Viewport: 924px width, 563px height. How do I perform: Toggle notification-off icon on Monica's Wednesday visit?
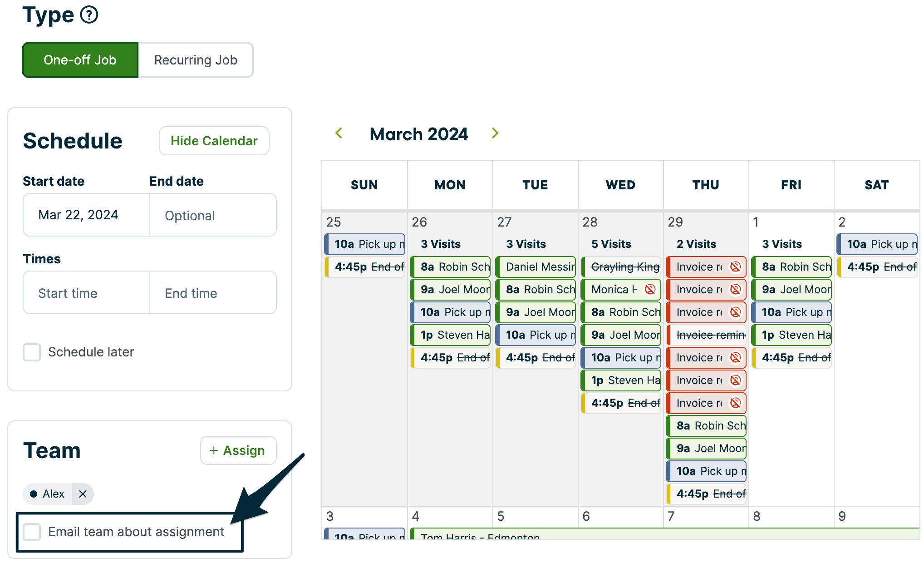651,289
